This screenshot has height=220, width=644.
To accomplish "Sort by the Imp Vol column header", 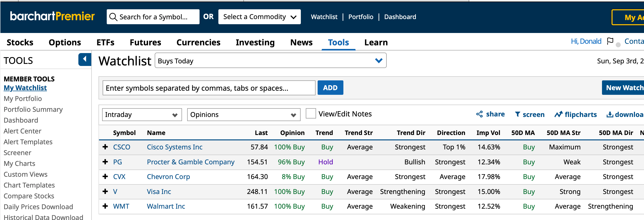I will [488, 133].
